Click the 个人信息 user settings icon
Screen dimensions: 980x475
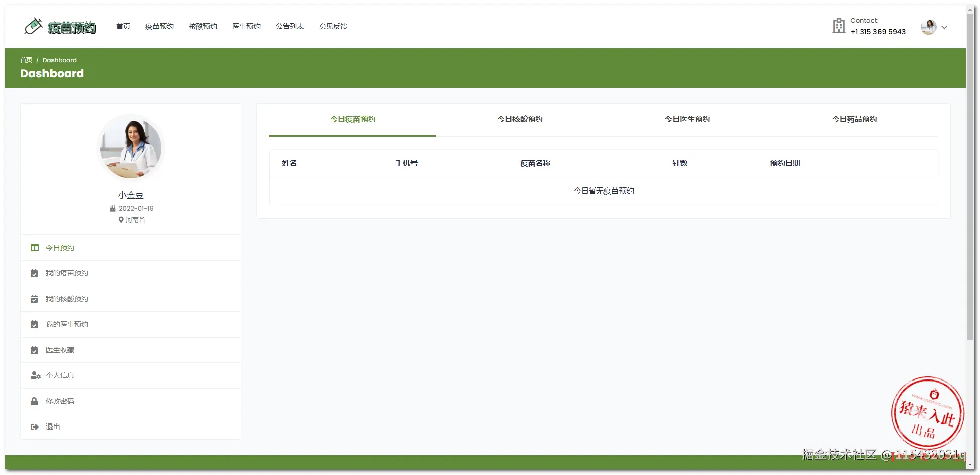point(35,375)
